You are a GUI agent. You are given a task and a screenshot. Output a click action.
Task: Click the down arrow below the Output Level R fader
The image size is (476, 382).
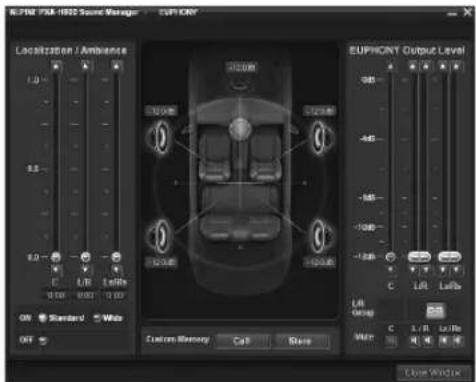pyautogui.click(x=426, y=269)
